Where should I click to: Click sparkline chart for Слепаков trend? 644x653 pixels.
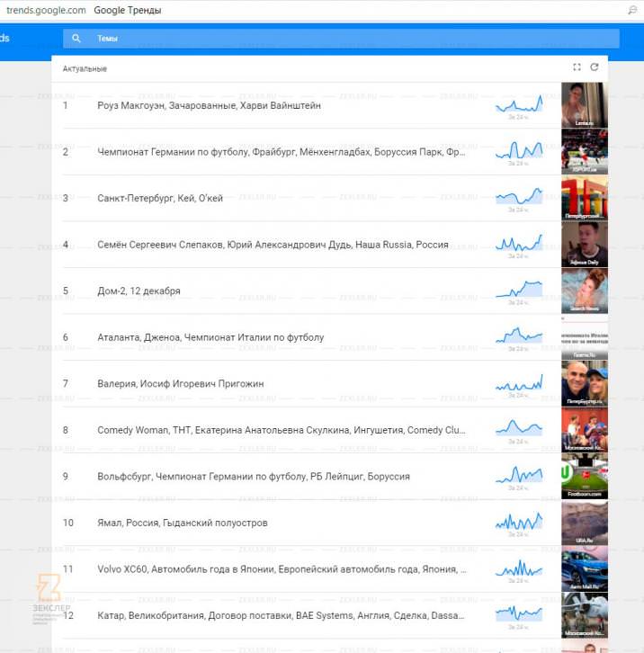click(x=519, y=243)
